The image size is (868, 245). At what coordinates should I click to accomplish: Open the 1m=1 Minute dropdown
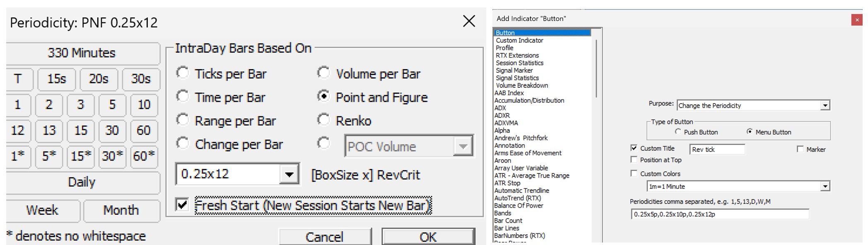pos(825,187)
